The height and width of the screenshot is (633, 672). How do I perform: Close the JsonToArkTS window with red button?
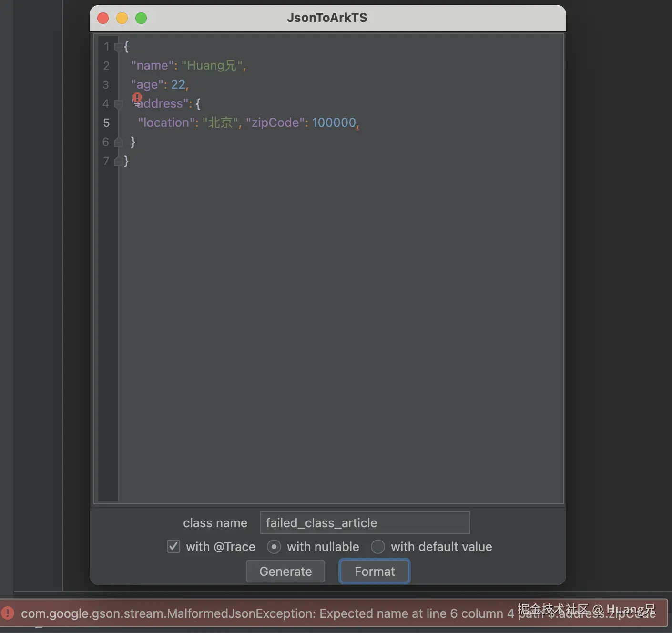(x=103, y=18)
